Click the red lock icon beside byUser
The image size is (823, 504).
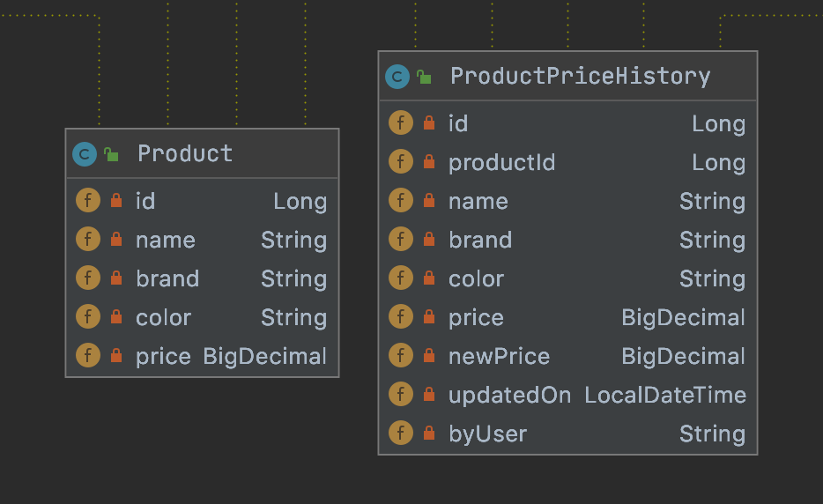coord(429,434)
